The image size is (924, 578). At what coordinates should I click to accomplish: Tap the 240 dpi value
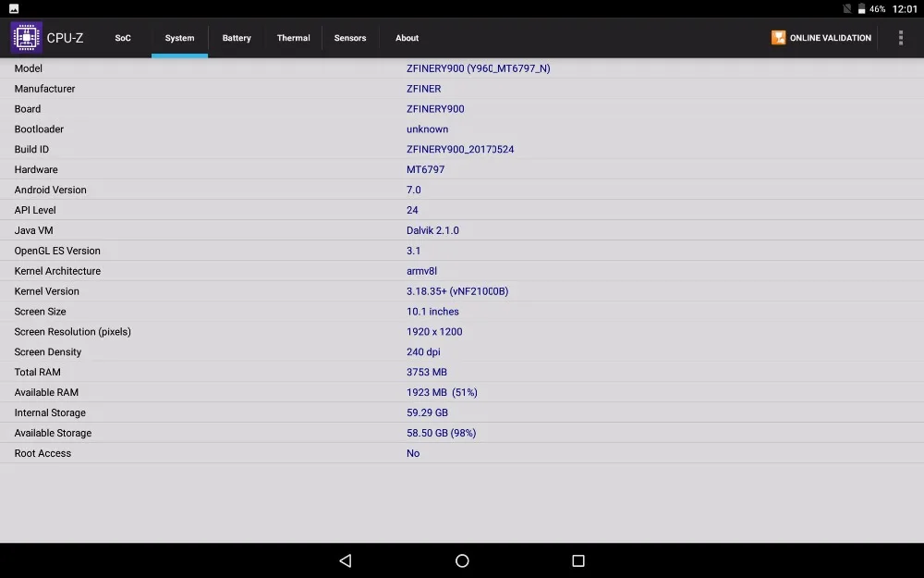pos(423,352)
